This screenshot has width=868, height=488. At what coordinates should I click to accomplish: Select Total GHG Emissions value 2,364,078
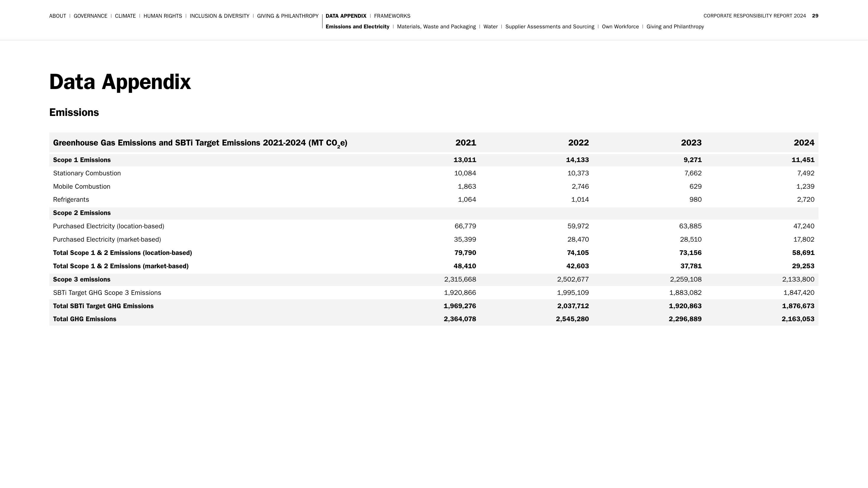coord(460,319)
